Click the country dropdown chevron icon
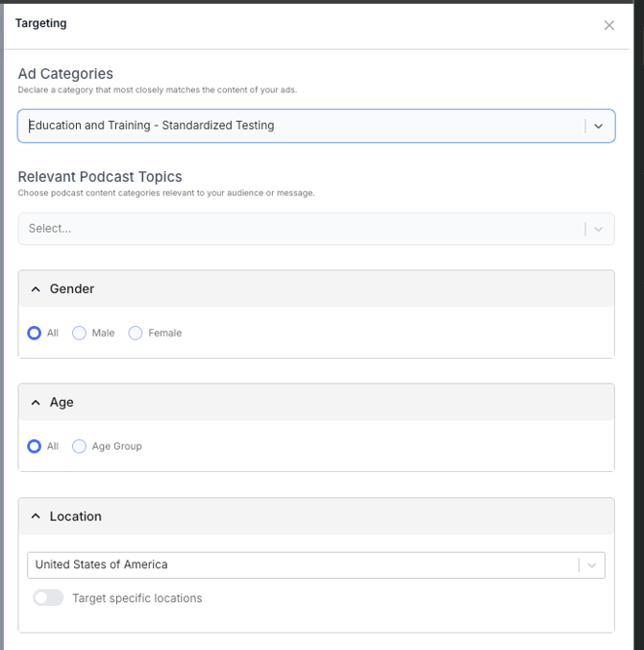 pyautogui.click(x=591, y=565)
